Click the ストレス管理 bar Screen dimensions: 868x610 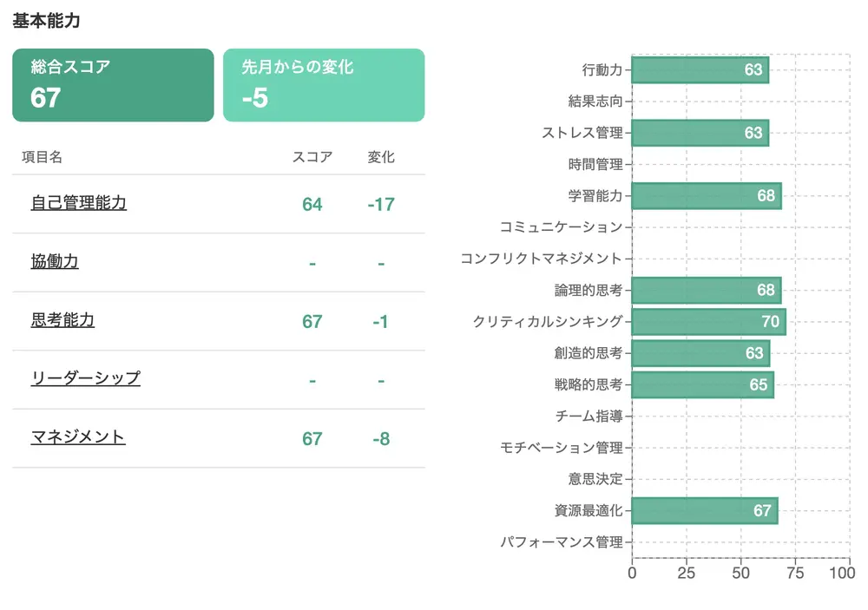pyautogui.click(x=700, y=133)
